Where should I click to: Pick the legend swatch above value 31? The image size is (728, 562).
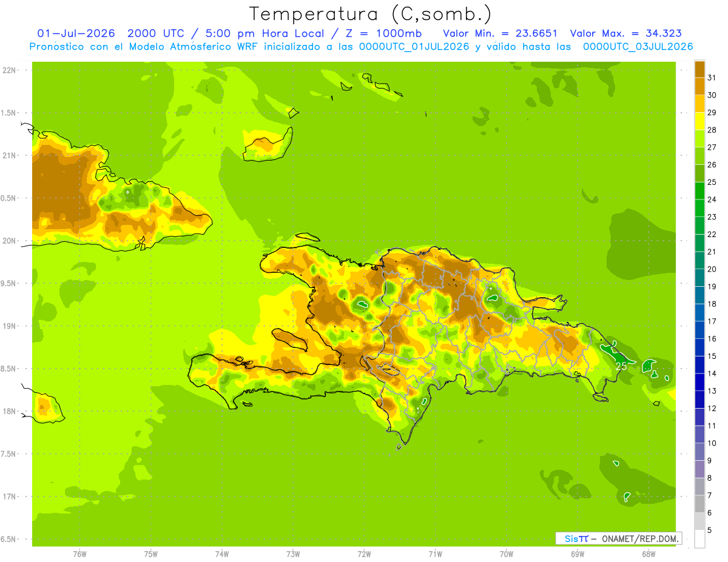click(699, 69)
